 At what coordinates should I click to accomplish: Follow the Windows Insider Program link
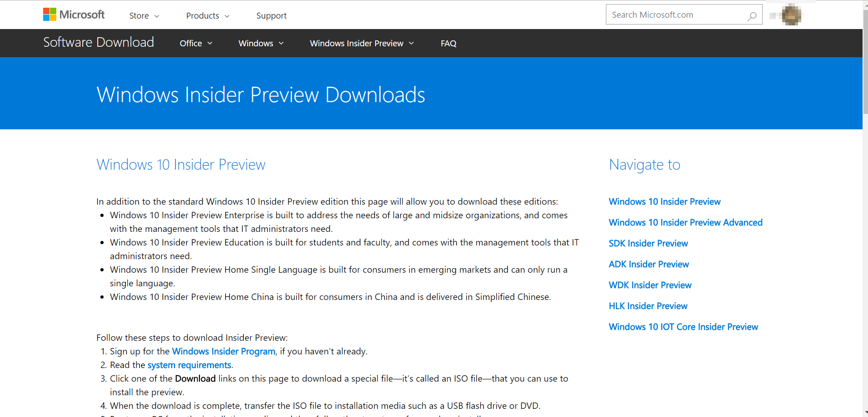223,352
